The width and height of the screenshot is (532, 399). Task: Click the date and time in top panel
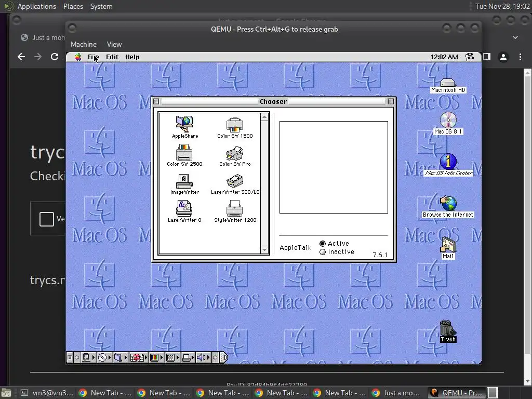point(502,6)
